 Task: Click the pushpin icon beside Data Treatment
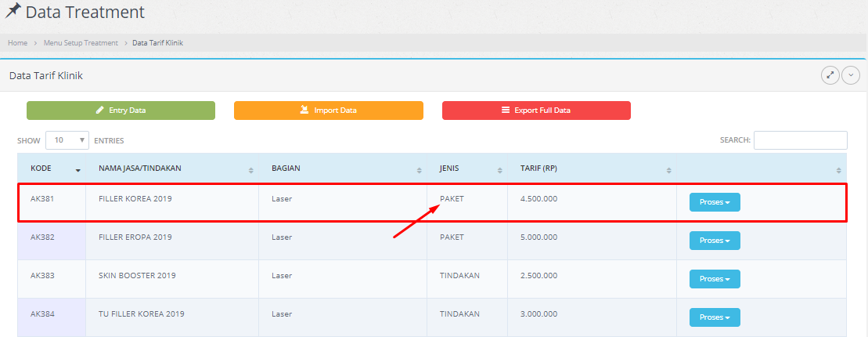13,12
